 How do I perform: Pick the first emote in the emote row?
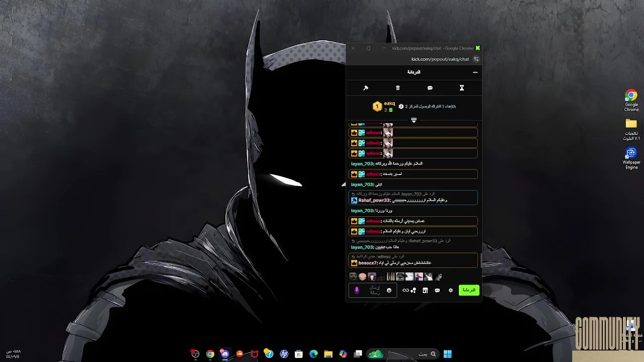(x=353, y=277)
